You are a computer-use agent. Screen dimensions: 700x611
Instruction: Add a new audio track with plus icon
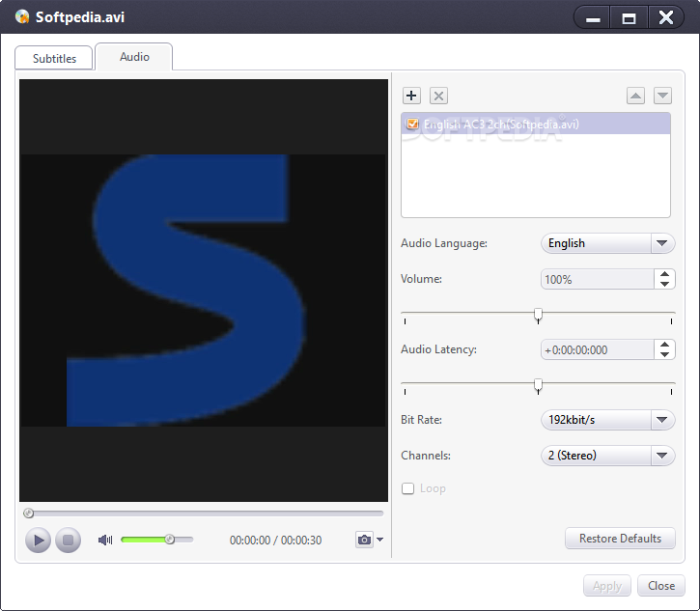(411, 96)
